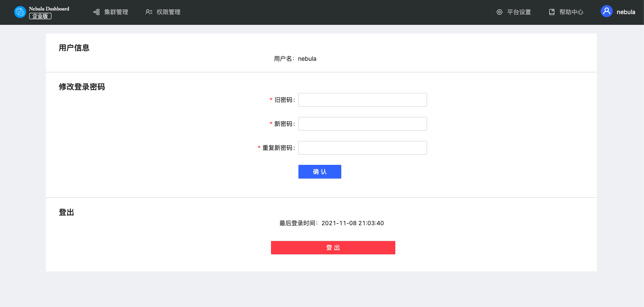644x307 pixels.
Task: Click the blue user avatar icon
Action: [x=607, y=12]
